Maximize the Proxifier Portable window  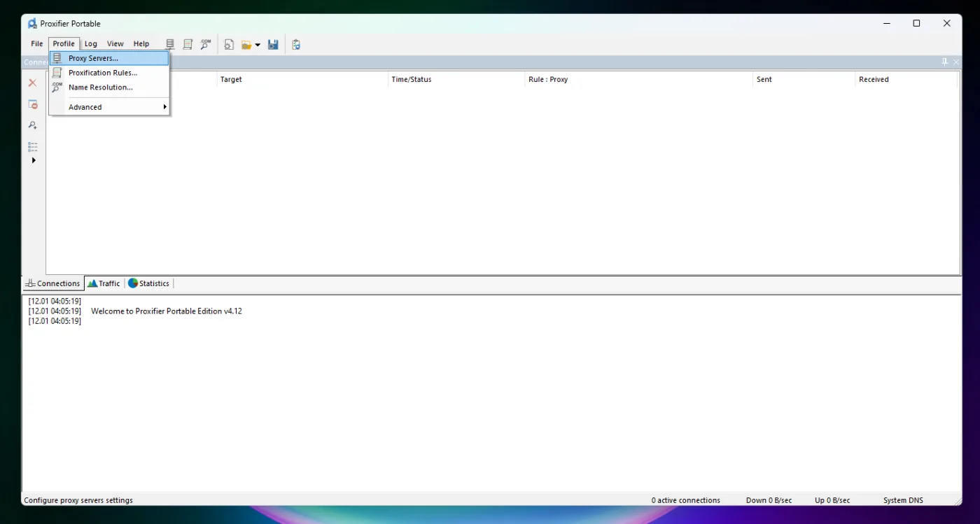click(x=916, y=23)
